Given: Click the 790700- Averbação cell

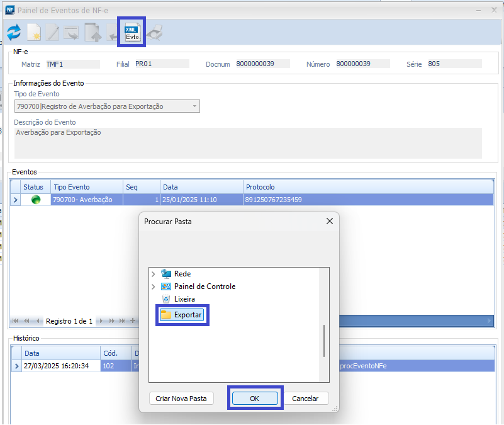Looking at the screenshot, I should 87,200.
